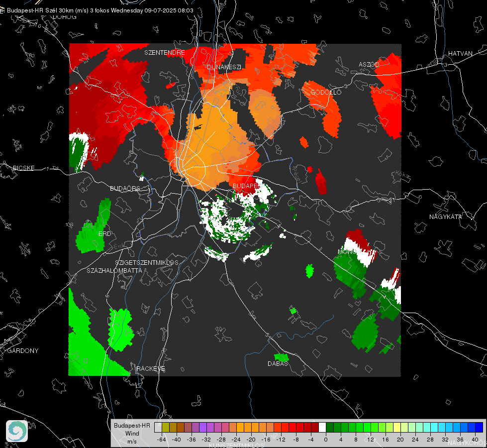Click the swirl weather service logo
Viewport: 487px width, 448px height.
pyautogui.click(x=17, y=431)
